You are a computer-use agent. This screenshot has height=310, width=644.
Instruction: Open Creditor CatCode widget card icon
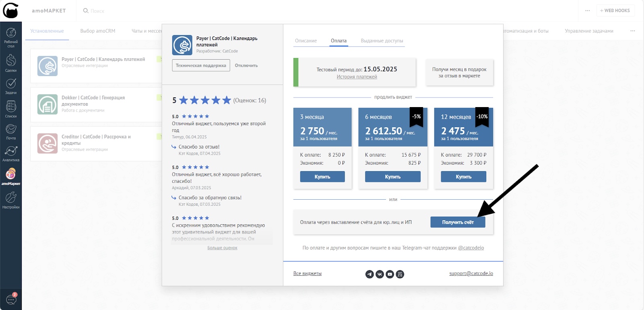[x=47, y=143]
